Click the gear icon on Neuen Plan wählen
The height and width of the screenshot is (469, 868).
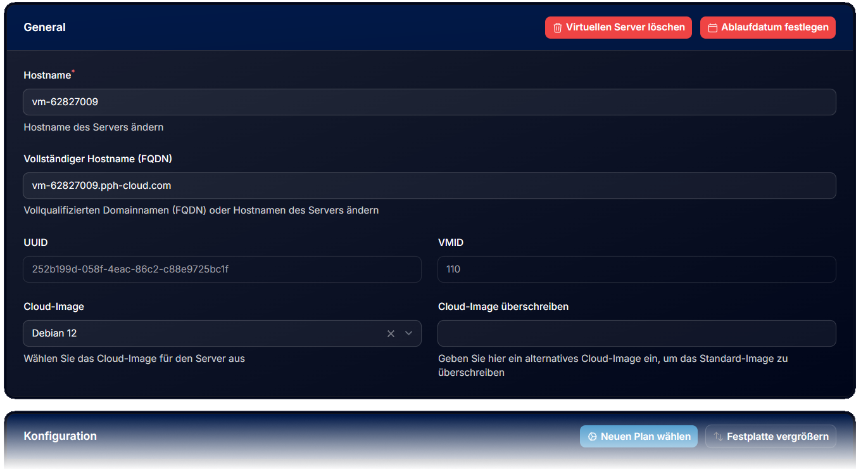tap(592, 436)
